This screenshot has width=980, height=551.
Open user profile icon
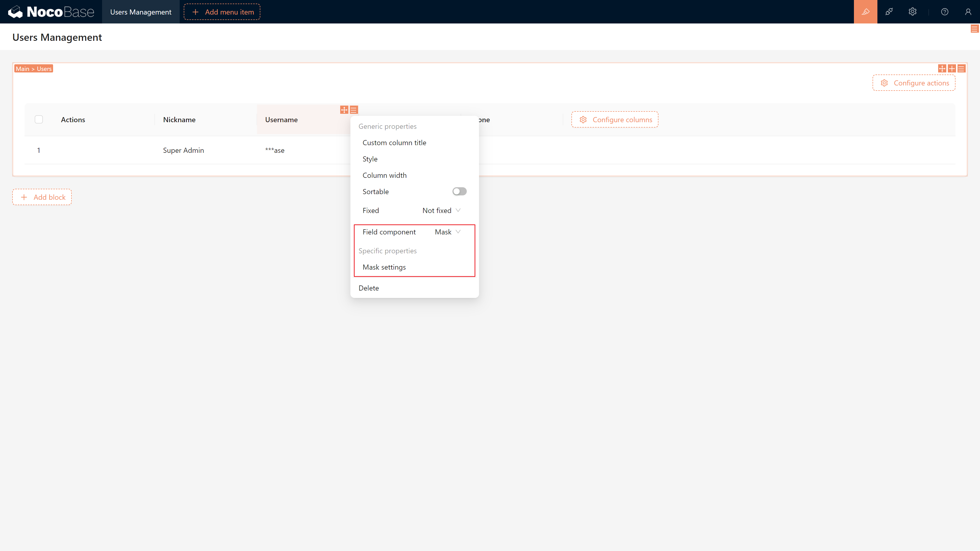click(968, 12)
